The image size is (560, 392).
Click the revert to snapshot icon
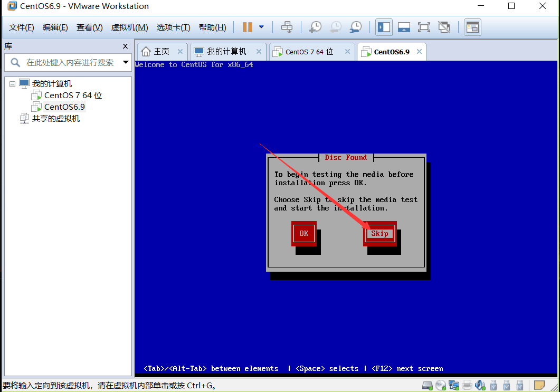(335, 27)
